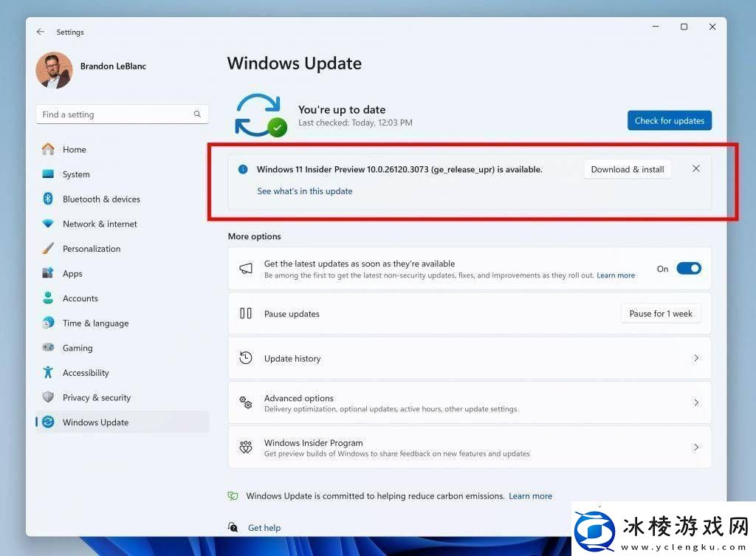This screenshot has width=756, height=556.
Task: Expand Update history chevron
Action: [x=695, y=358]
